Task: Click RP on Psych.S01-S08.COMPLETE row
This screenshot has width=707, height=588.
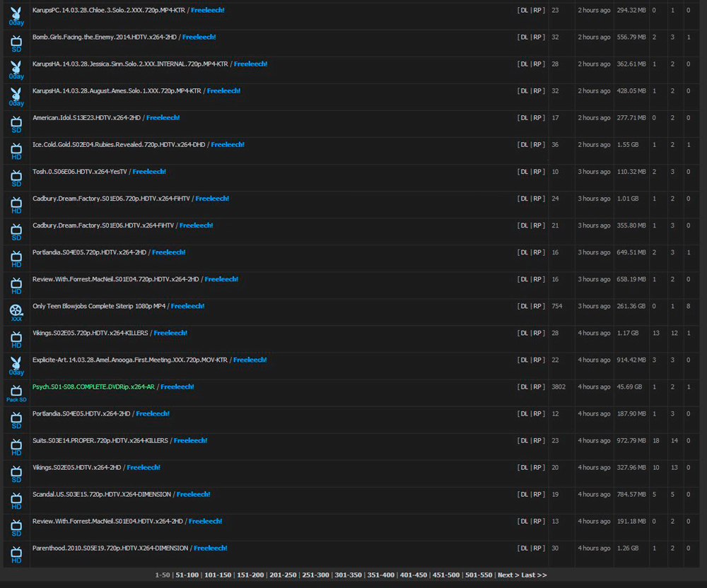Action: 537,387
